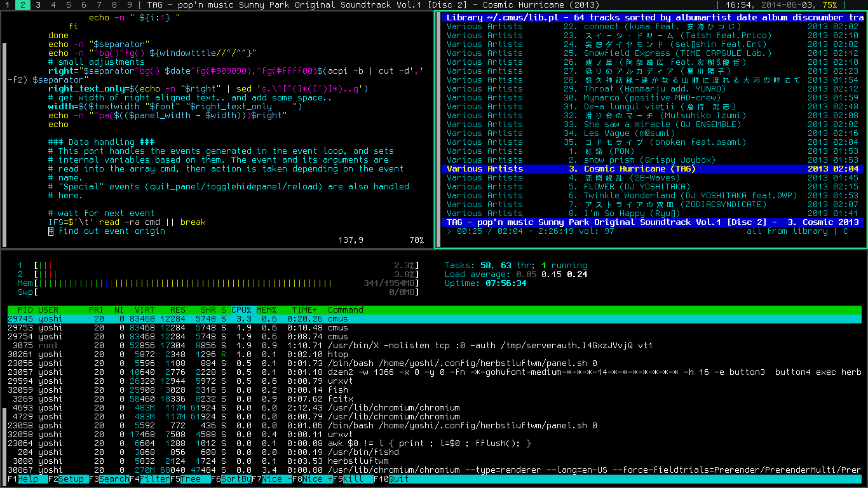Sort processes by the TIME+ column header
Viewport: 868px width, 488px height.
(x=304, y=310)
